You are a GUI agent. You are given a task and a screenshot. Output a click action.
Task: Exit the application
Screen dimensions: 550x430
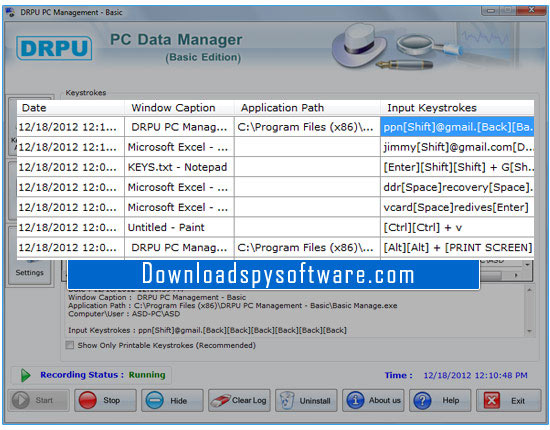point(509,400)
